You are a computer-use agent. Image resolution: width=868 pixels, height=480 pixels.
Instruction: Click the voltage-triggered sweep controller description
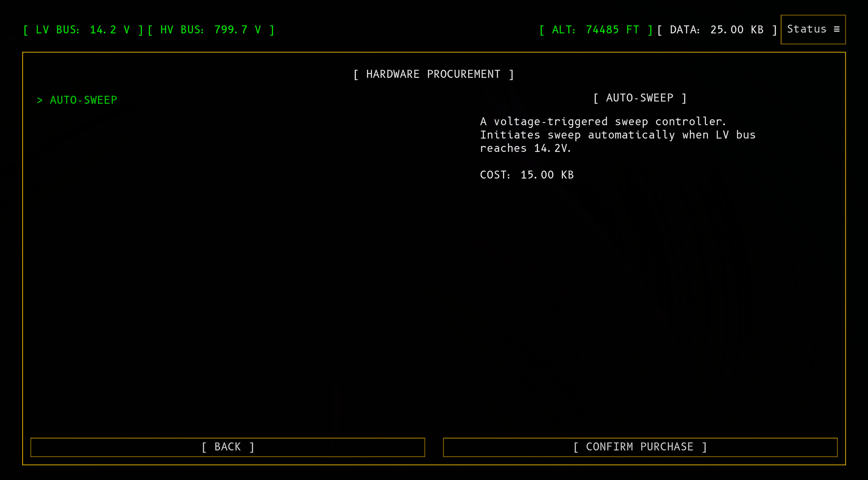tap(603, 122)
